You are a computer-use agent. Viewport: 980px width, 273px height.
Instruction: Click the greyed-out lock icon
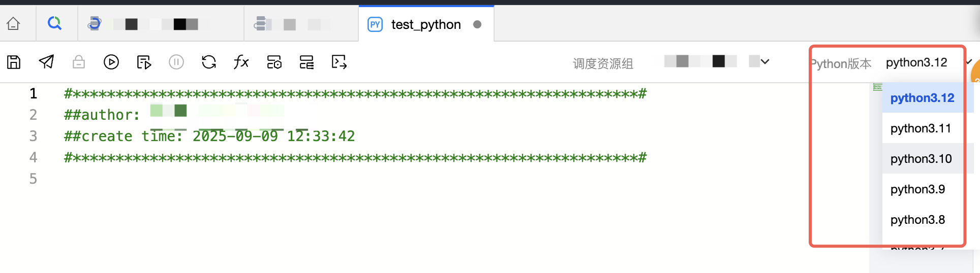click(x=79, y=62)
